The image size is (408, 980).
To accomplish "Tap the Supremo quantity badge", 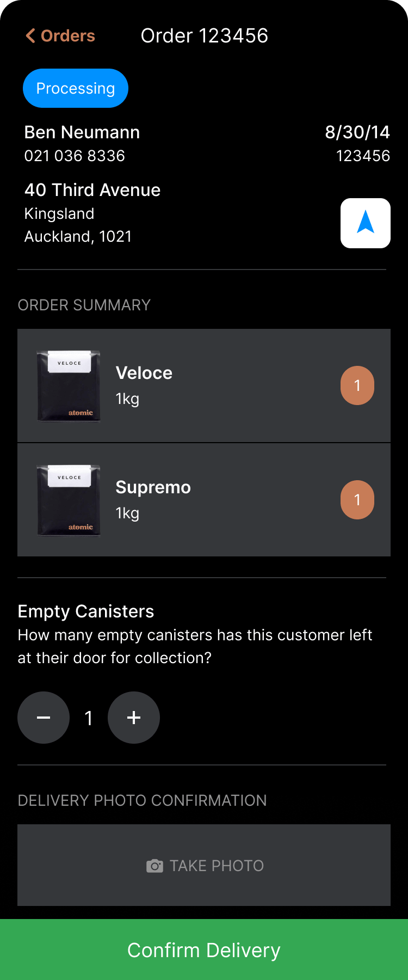I will (x=357, y=500).
